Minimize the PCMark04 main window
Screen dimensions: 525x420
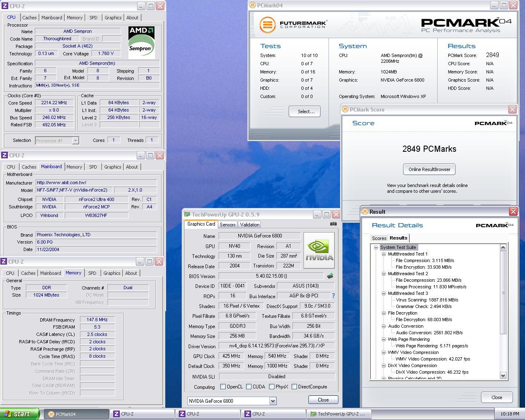point(494,5)
